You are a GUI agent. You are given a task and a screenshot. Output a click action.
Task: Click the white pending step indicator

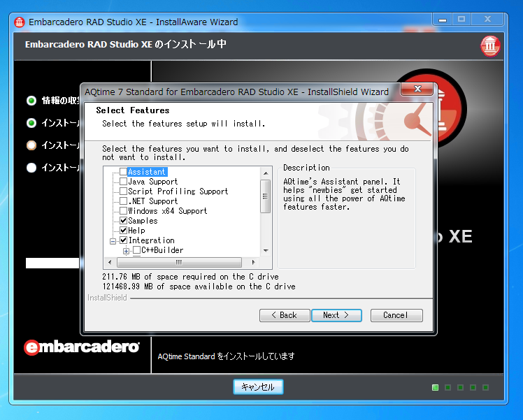pyautogui.click(x=31, y=168)
